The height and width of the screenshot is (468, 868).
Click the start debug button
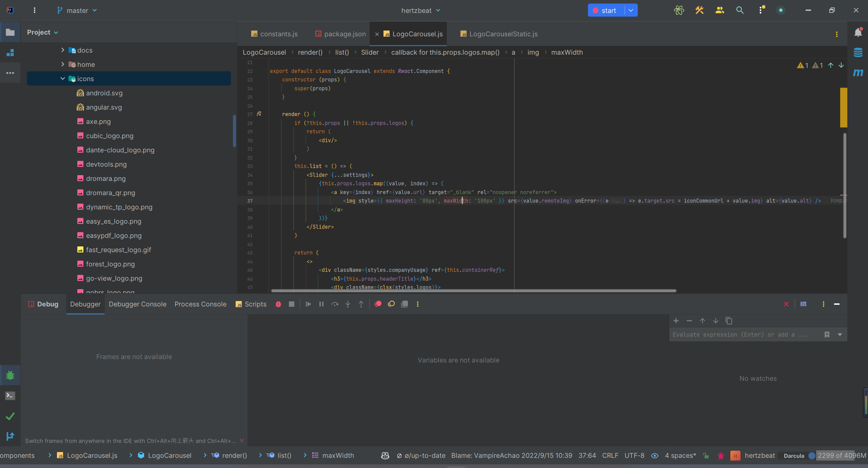606,11
